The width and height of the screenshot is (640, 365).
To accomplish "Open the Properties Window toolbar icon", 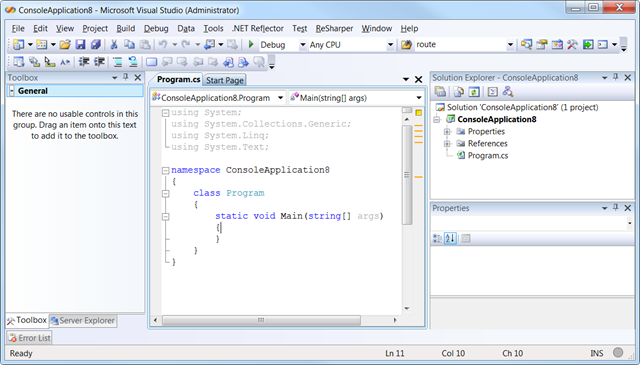I will tap(542, 45).
